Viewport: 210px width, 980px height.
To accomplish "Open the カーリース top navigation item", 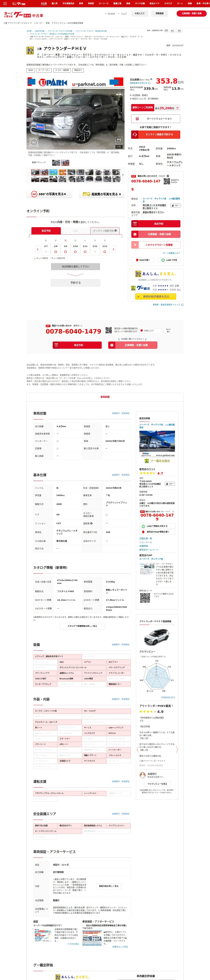I will coord(104,3).
